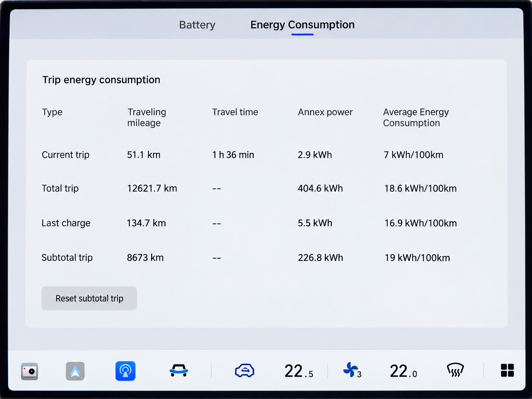Select the Subtotal trip row label
The image size is (532, 399).
click(67, 258)
